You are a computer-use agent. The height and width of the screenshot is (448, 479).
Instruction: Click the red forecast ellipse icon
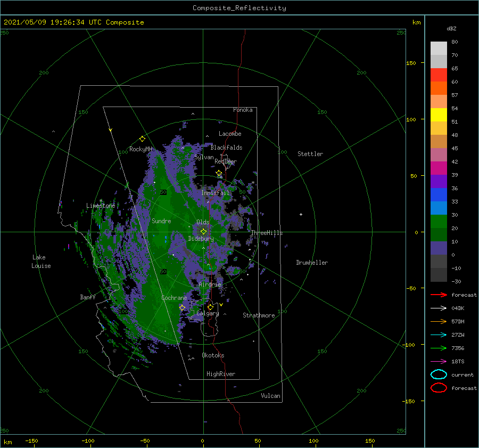pyautogui.click(x=439, y=388)
